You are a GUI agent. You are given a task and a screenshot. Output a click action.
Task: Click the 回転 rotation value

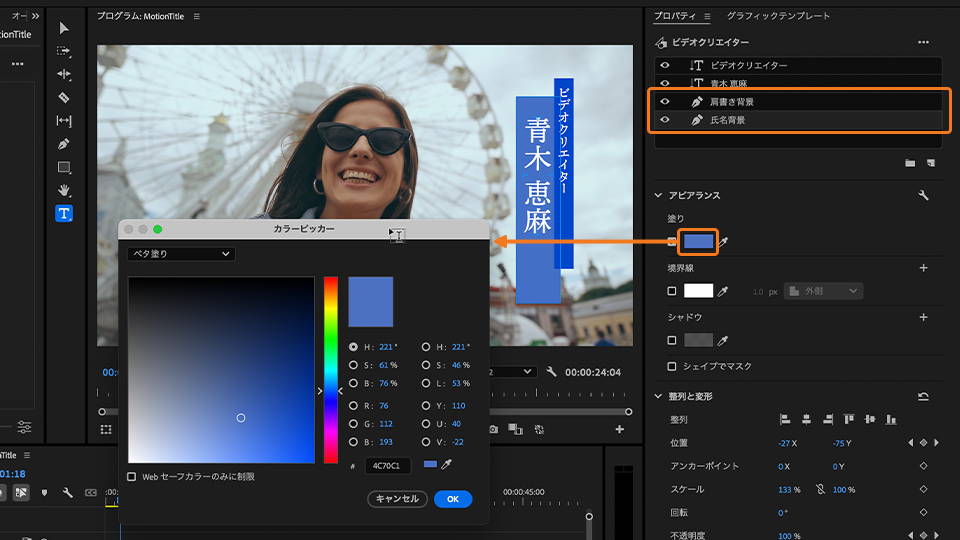(782, 512)
